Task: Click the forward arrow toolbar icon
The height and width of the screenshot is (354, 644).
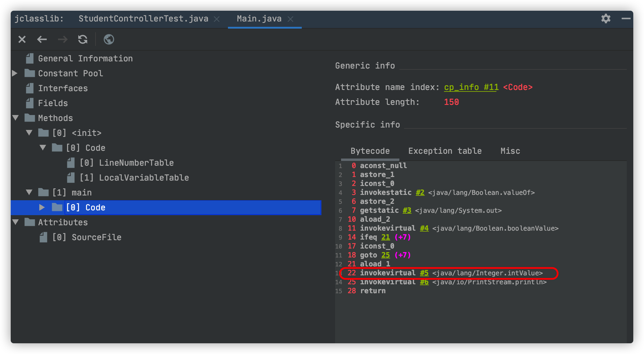Action: coord(62,39)
